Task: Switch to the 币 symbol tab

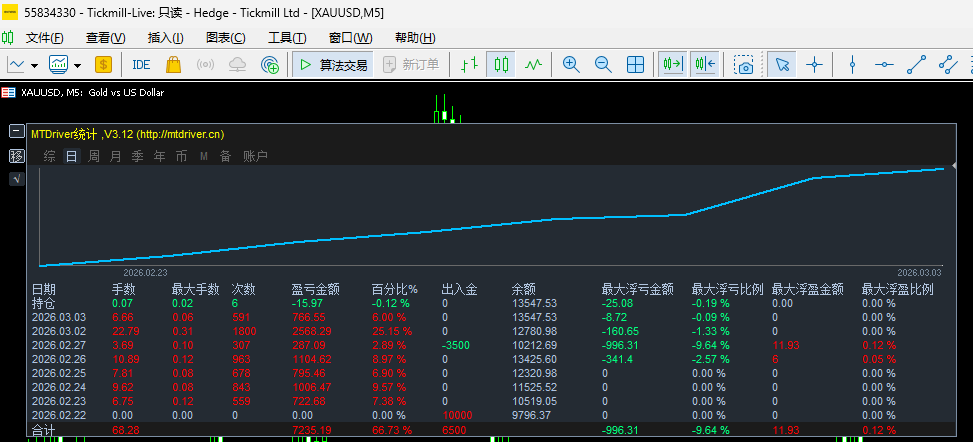Action: click(181, 156)
